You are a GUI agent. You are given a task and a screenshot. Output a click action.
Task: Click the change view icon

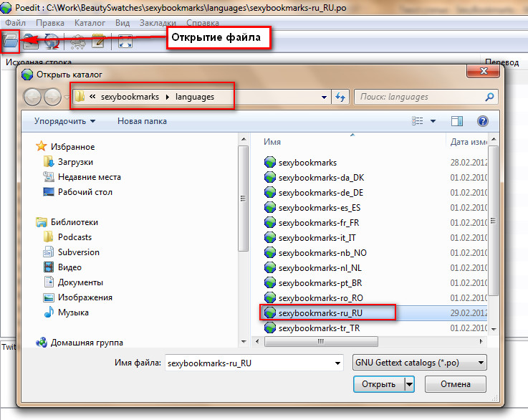(418, 121)
